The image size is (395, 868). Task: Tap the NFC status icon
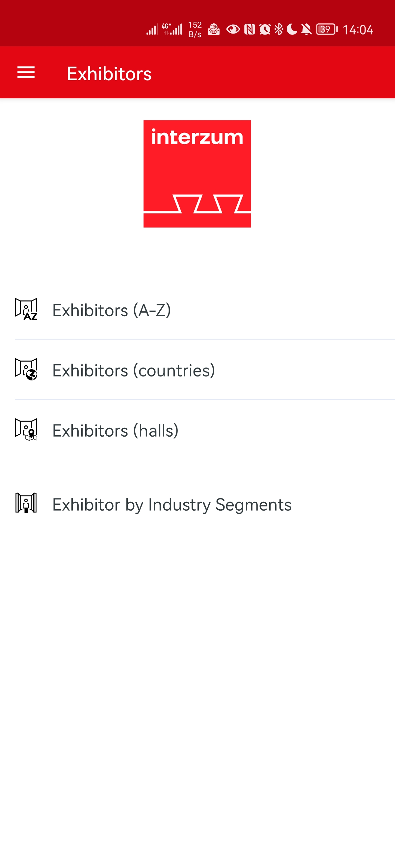point(250,29)
